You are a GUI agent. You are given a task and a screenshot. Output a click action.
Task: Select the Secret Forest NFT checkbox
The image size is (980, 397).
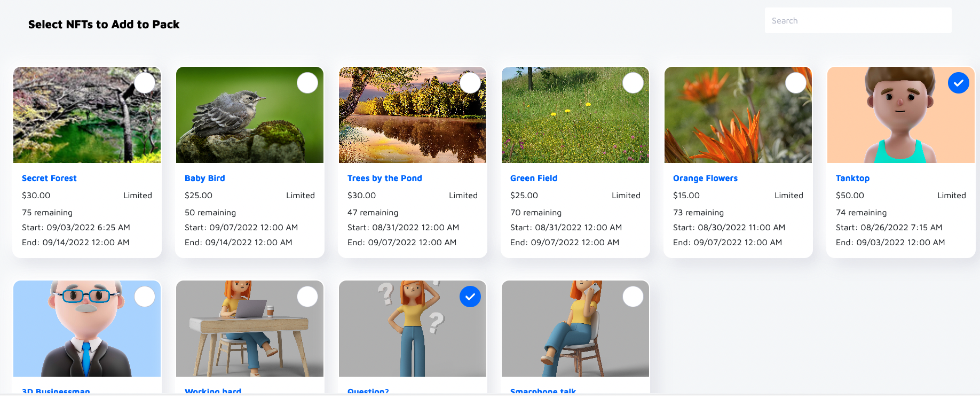(145, 83)
